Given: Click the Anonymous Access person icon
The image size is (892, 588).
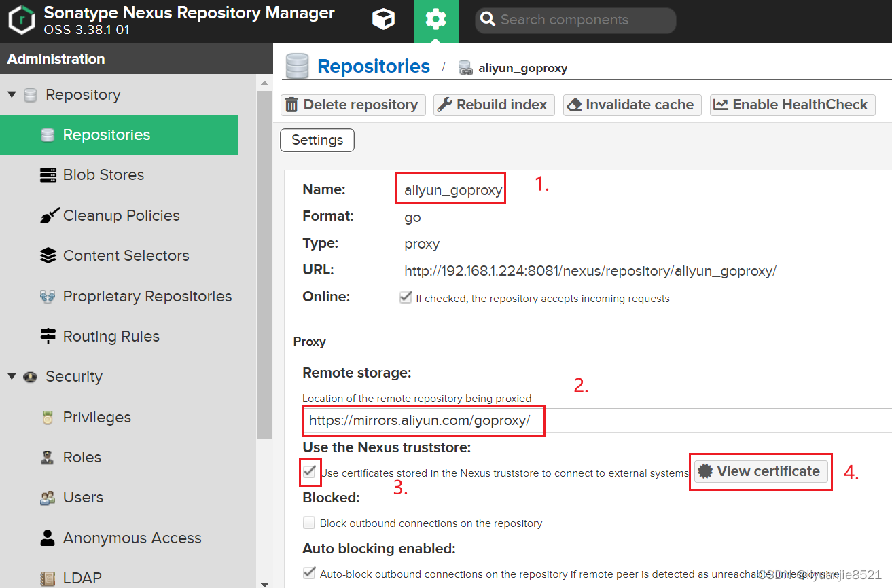Looking at the screenshot, I should pyautogui.click(x=48, y=538).
